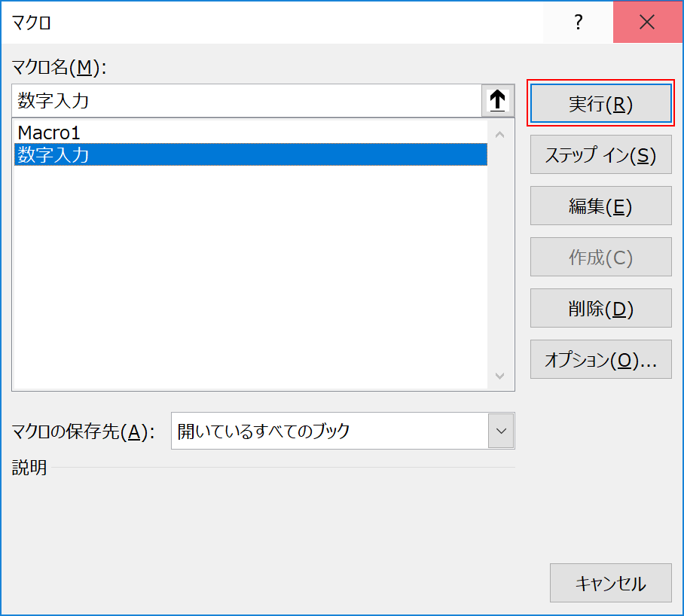The image size is (684, 616).
Task: Click the up arrow beside the macro name field
Action: [x=497, y=101]
